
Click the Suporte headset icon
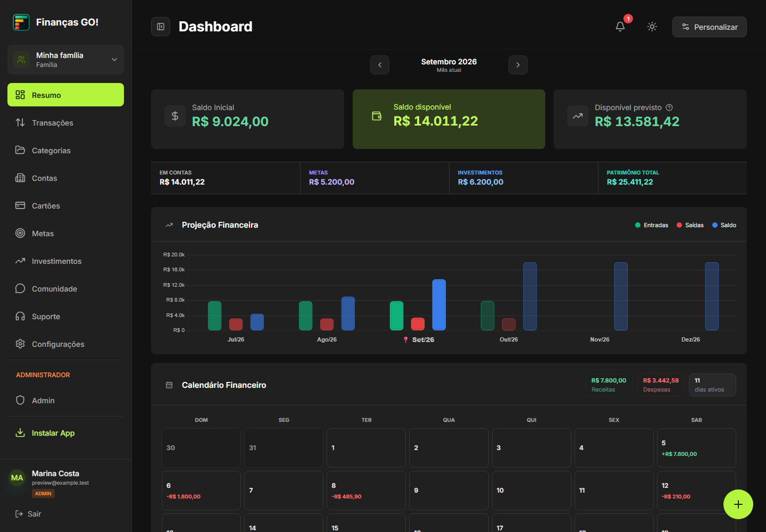tap(20, 316)
